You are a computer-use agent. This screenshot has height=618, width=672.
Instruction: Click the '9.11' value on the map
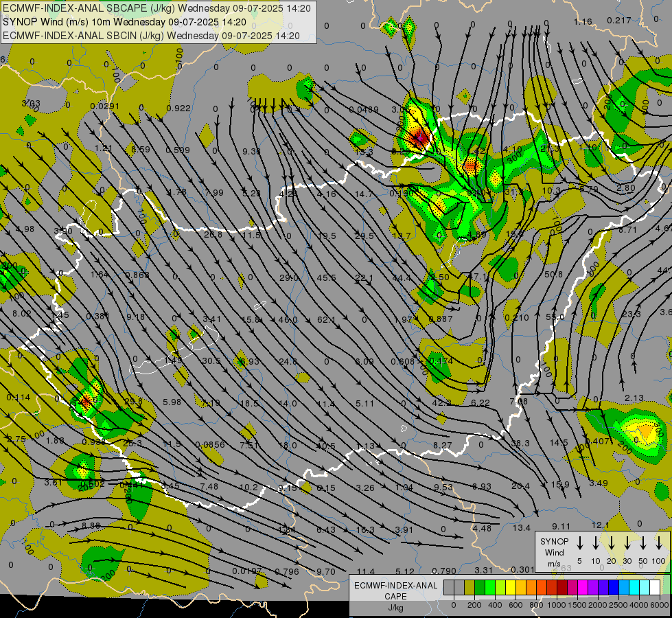point(561,526)
